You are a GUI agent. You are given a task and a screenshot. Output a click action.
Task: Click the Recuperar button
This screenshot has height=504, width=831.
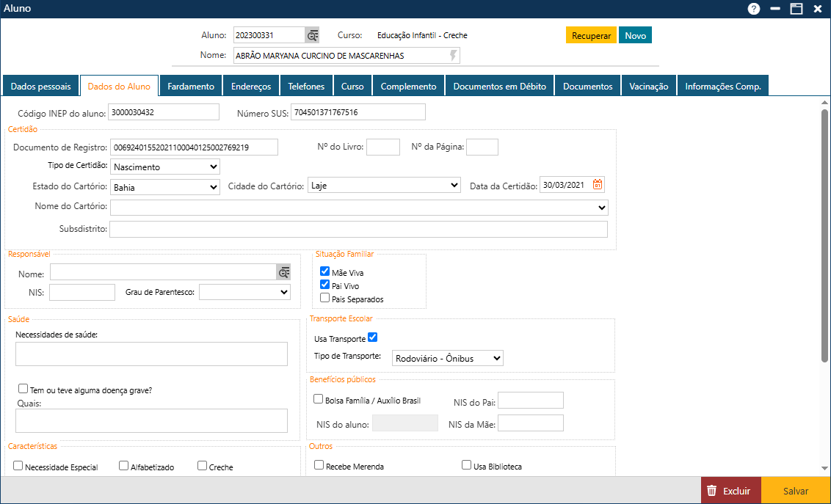pos(592,35)
